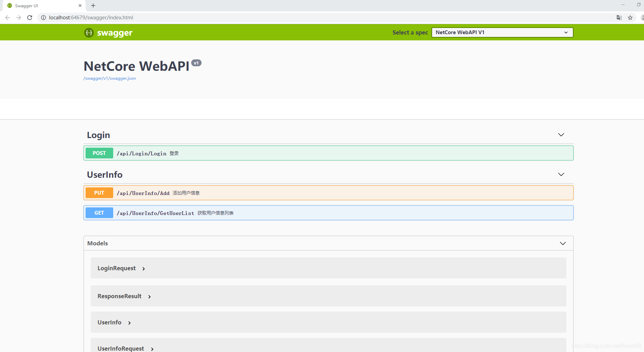Expand the UserInfoRequest model arrow
This screenshot has width=644, height=352.
152,349
